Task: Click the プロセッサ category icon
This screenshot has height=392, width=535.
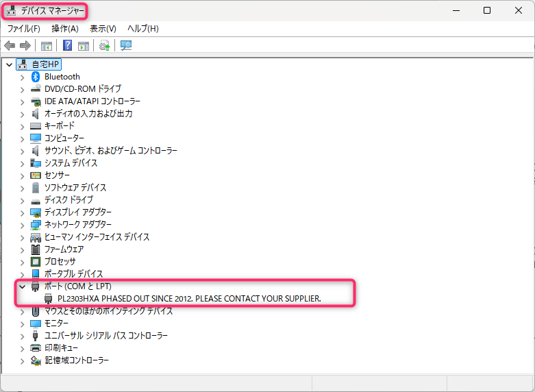Action: [36, 262]
